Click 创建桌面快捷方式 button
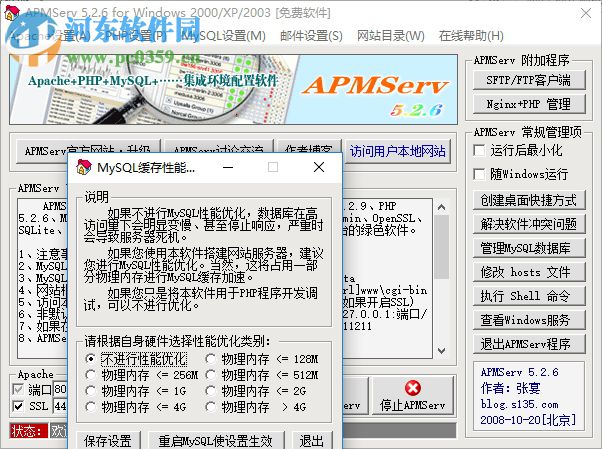 click(x=529, y=200)
